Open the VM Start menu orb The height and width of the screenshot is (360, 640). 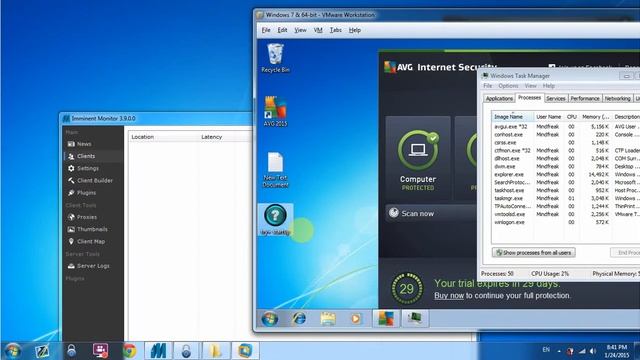pyautogui.click(x=269, y=319)
